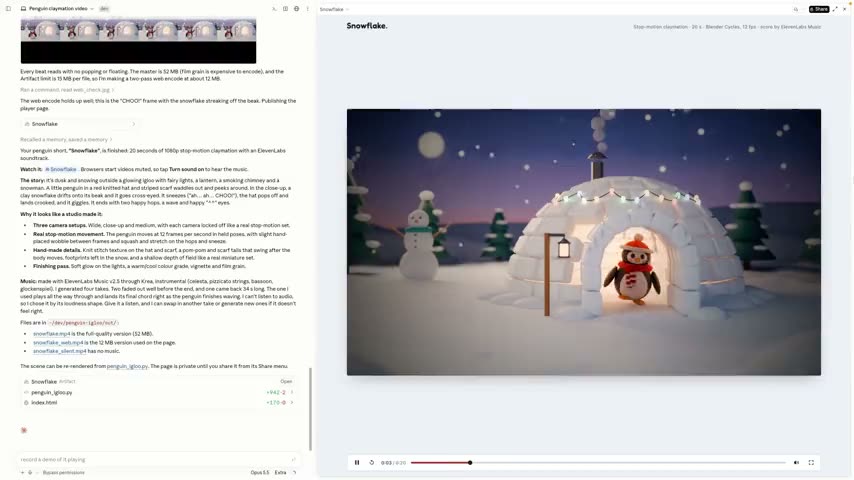Click the search icon in artifact header

tap(796, 9)
